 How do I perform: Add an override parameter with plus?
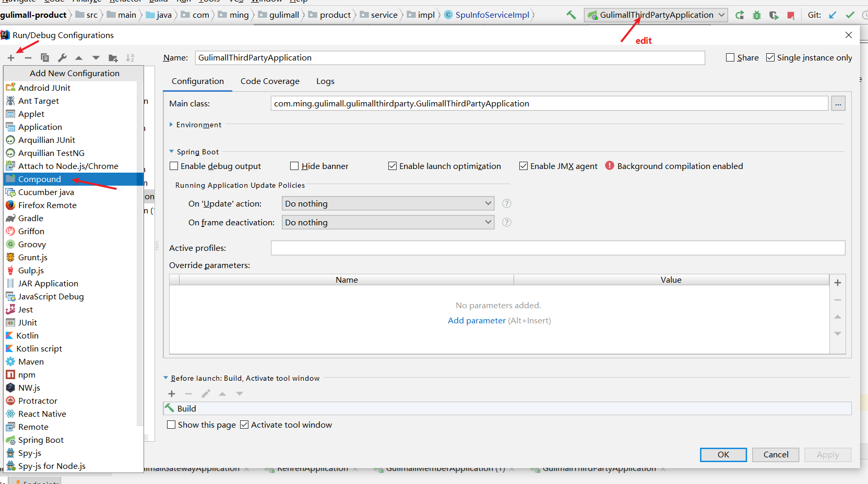(838, 283)
